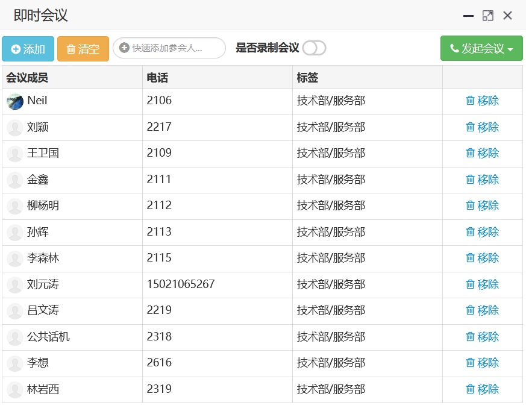Clear the list with the 清空 button

pyautogui.click(x=83, y=49)
